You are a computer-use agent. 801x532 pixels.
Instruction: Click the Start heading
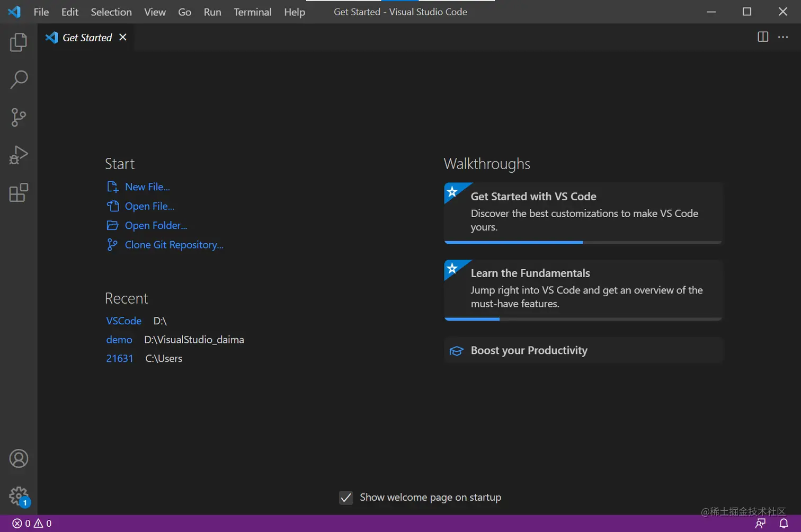pos(120,164)
